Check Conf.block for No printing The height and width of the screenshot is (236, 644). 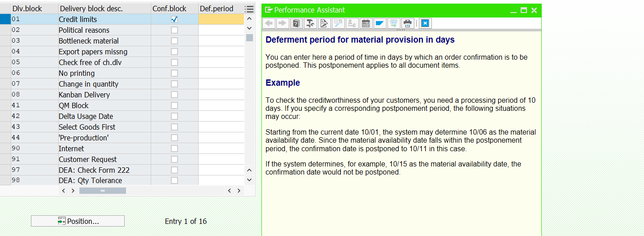(x=174, y=73)
